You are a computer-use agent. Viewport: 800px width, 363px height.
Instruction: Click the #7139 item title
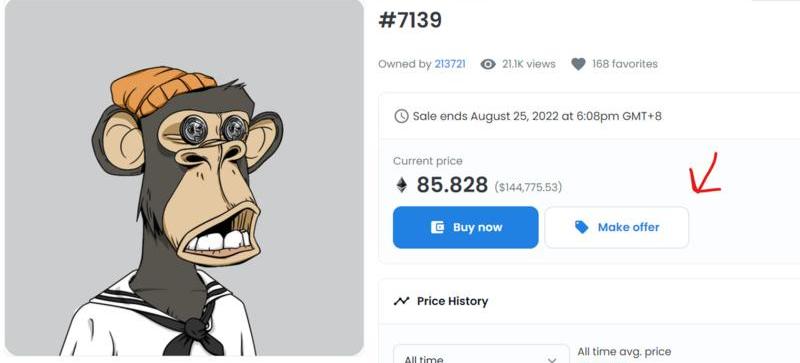pos(410,20)
